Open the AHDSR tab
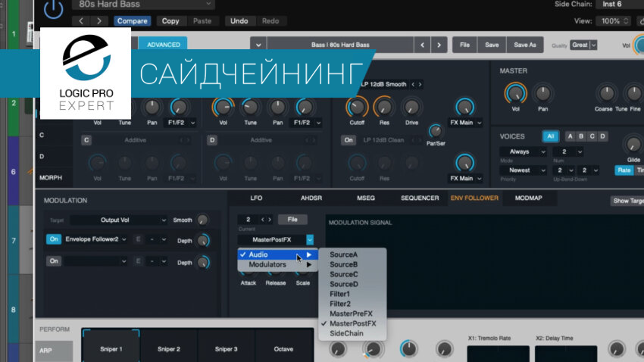The image size is (644, 362). pyautogui.click(x=311, y=198)
